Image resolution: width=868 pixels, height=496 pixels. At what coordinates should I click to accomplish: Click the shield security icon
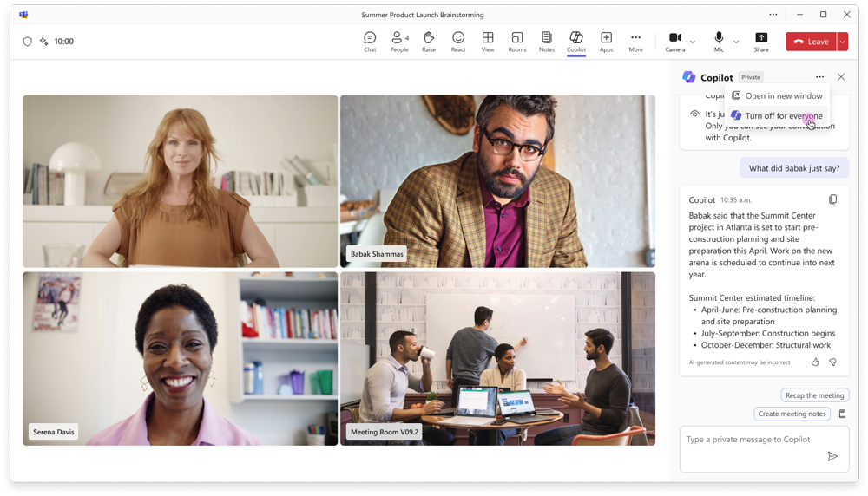[27, 42]
